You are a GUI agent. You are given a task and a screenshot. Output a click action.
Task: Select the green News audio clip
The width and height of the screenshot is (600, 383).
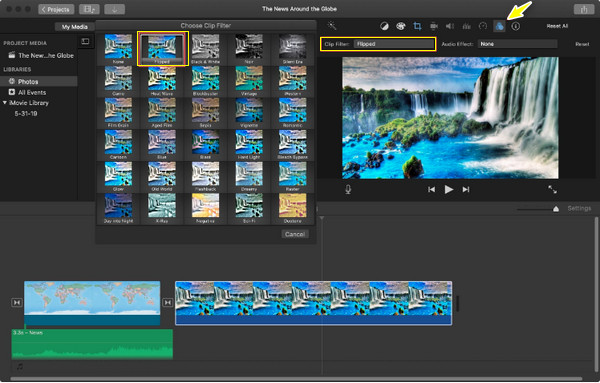[x=92, y=344]
